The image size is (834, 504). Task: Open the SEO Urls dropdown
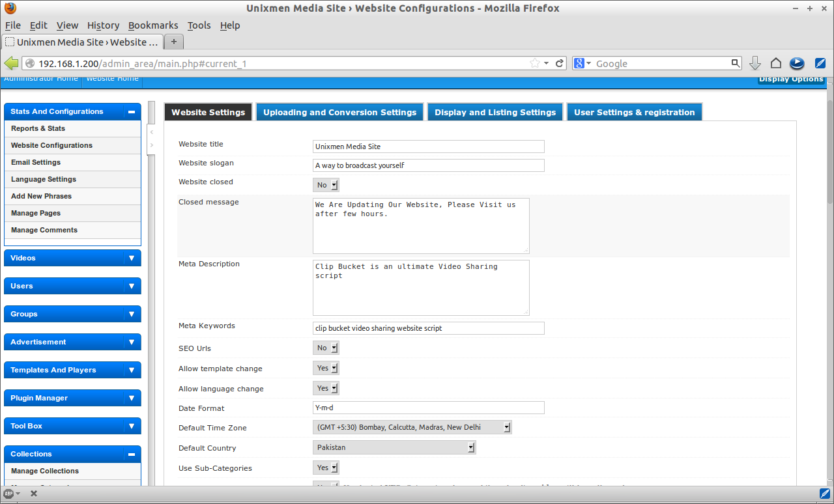pos(326,348)
